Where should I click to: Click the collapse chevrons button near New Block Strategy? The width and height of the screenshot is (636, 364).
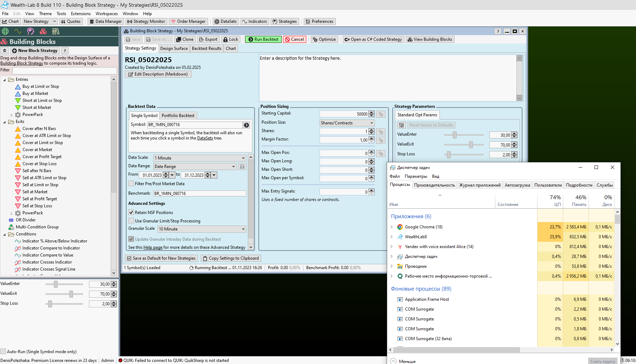click(x=5, y=51)
